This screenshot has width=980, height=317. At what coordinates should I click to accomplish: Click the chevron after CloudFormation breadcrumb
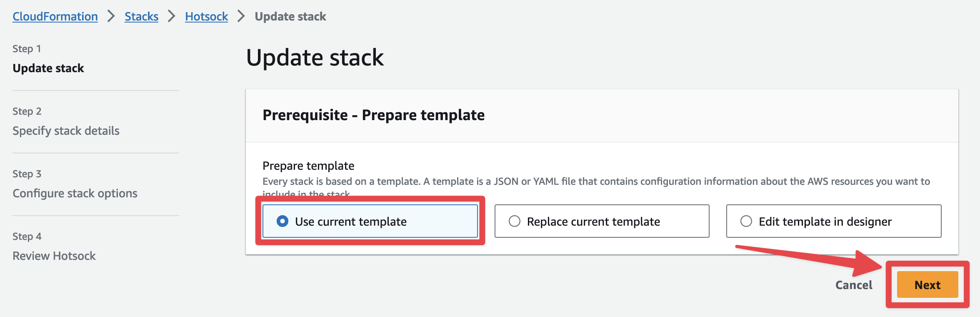tap(111, 16)
